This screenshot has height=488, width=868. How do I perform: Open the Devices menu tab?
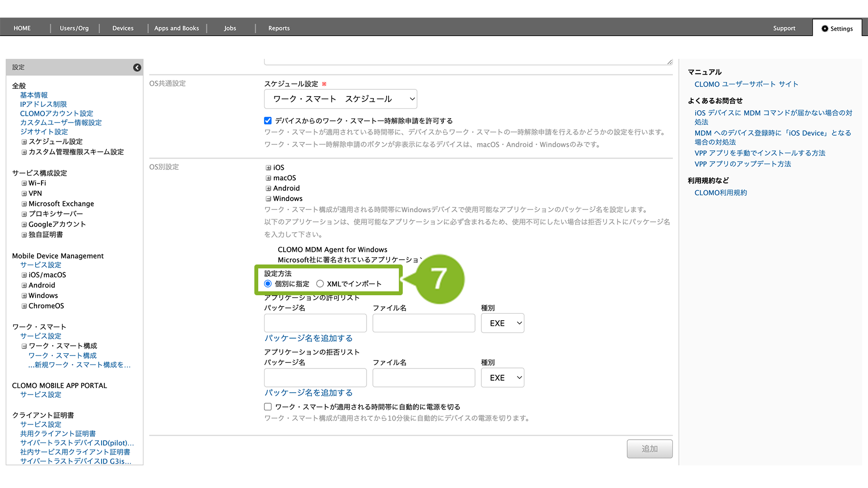point(123,28)
